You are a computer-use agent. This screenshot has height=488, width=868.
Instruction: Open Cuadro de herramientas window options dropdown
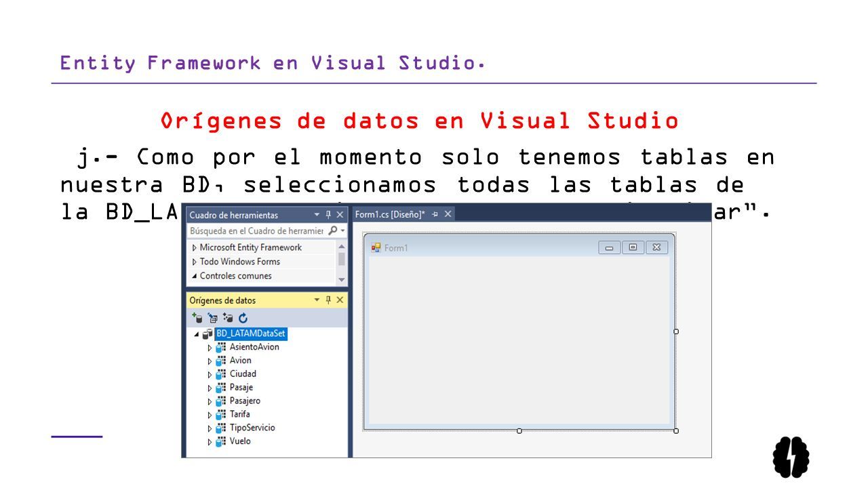point(317,215)
